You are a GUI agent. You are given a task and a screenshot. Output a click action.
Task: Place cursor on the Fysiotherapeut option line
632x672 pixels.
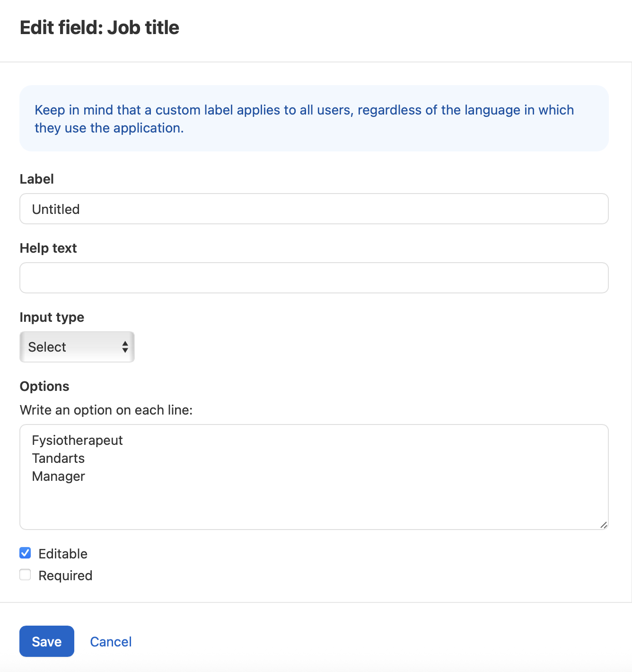pyautogui.click(x=77, y=441)
